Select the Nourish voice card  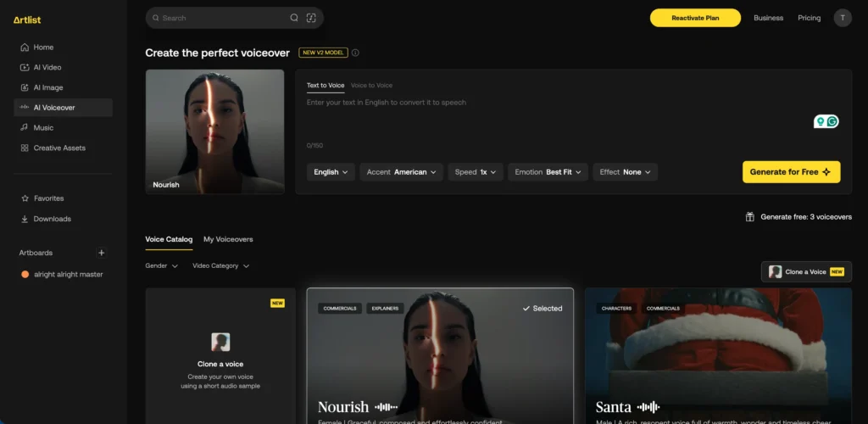click(x=440, y=356)
